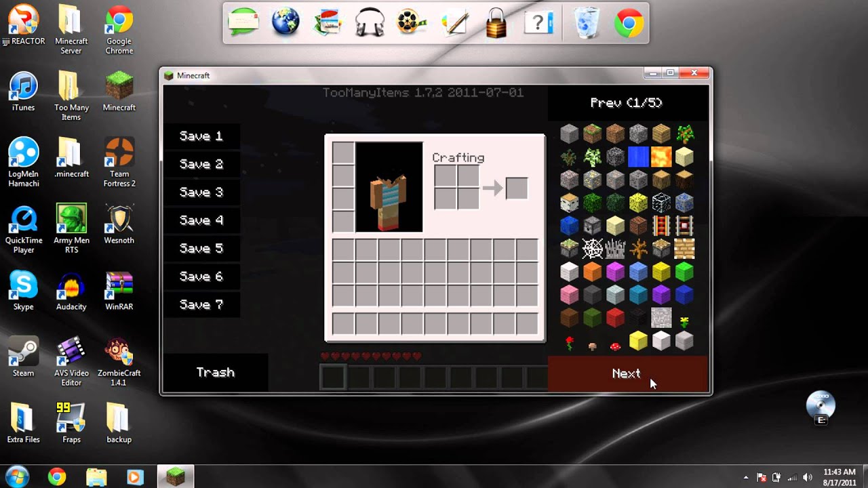This screenshot has width=868, height=488.
Task: Open the Steam desktop shortcut
Action: [x=23, y=357]
